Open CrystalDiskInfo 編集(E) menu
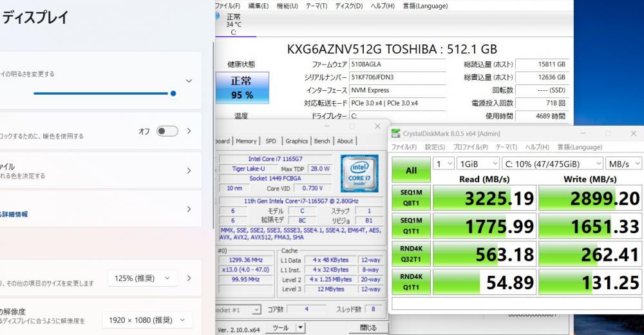The width and height of the screenshot is (644, 335). [258, 6]
